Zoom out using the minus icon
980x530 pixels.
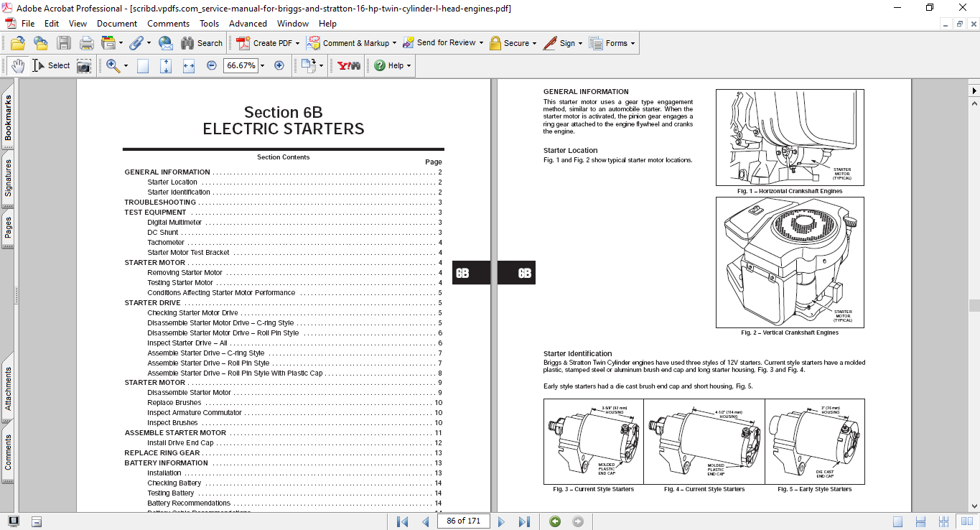(x=211, y=65)
